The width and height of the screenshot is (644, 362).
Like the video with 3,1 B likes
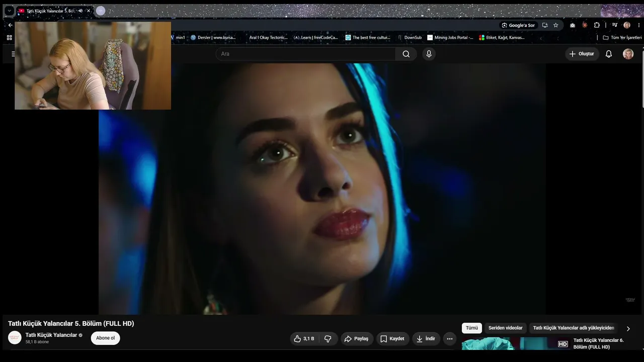pos(304,339)
